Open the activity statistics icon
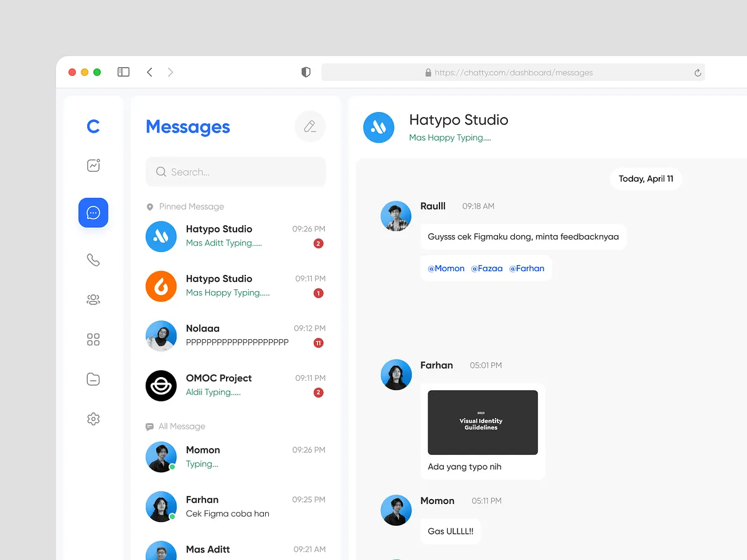747x560 pixels. pos(93,166)
